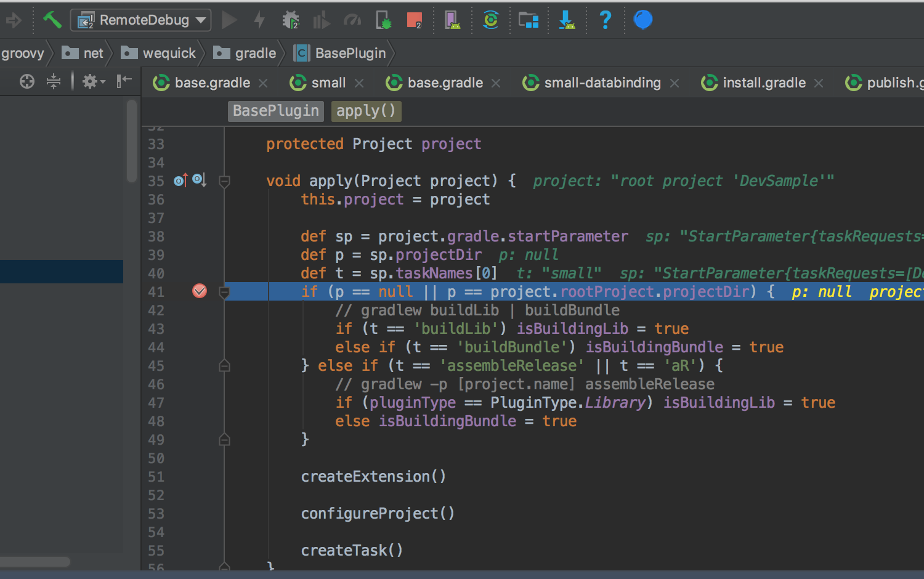Image resolution: width=924 pixels, height=579 pixels.
Task: Click the Hide project panel icon
Action: 124,81
